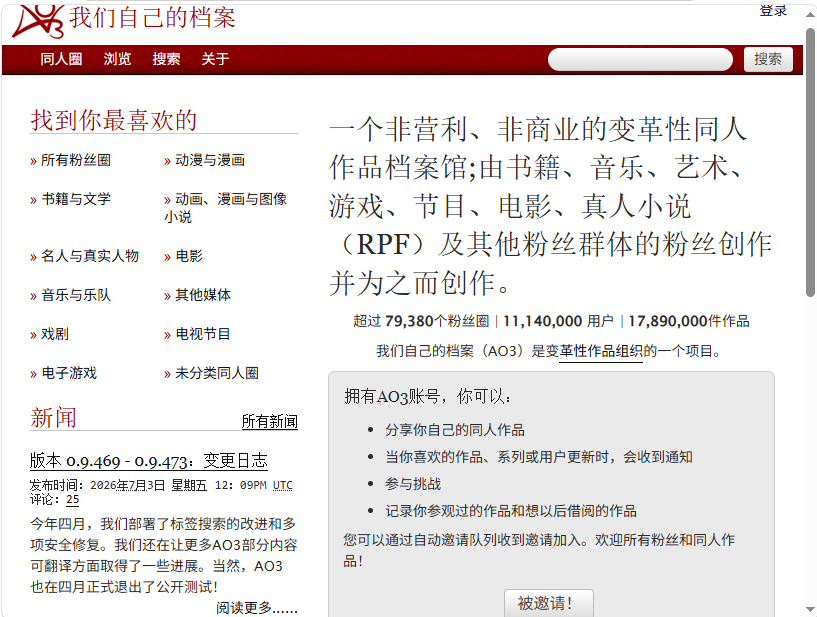Open the 搜索 navigation menu
The height and width of the screenshot is (617, 817).
point(166,59)
